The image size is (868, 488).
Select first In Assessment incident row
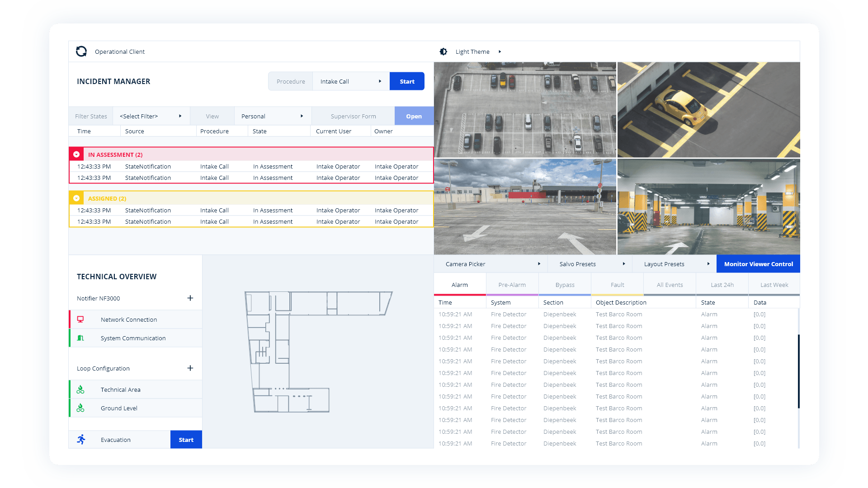(x=251, y=166)
